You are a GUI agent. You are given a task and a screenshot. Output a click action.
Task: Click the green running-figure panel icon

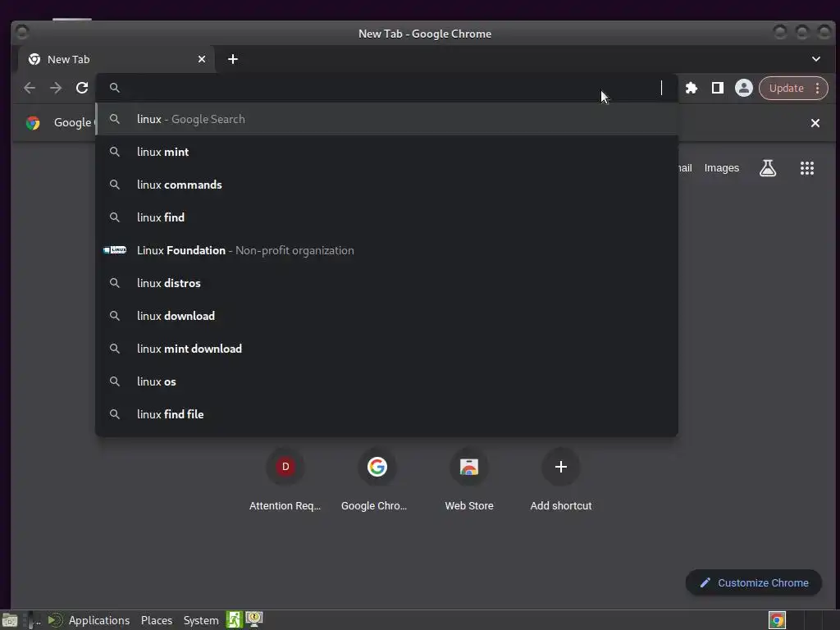[x=234, y=620]
